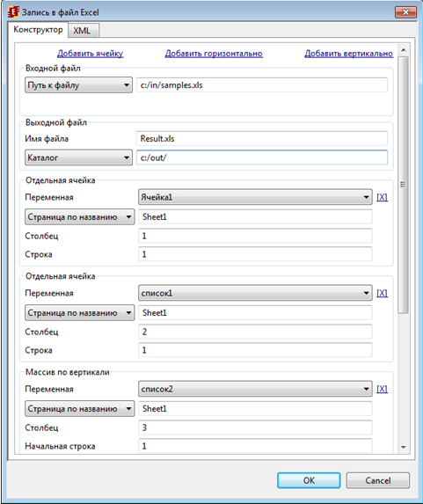Click the Добавить ячейку link
The width and height of the screenshot is (423, 504).
[x=90, y=54]
